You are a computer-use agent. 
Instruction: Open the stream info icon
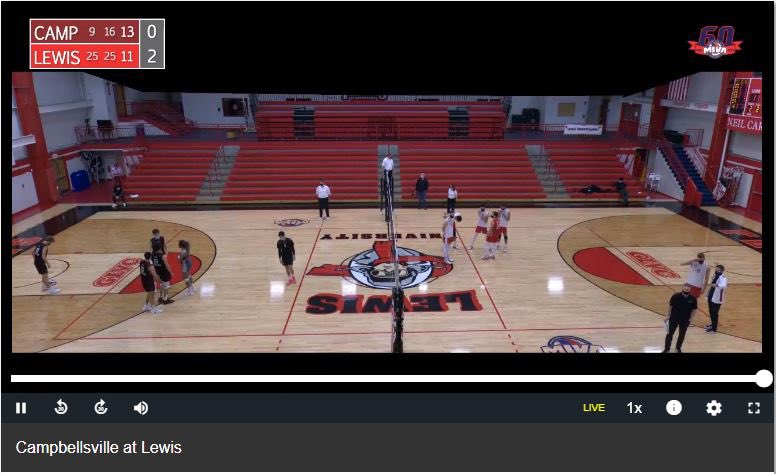[x=674, y=407]
